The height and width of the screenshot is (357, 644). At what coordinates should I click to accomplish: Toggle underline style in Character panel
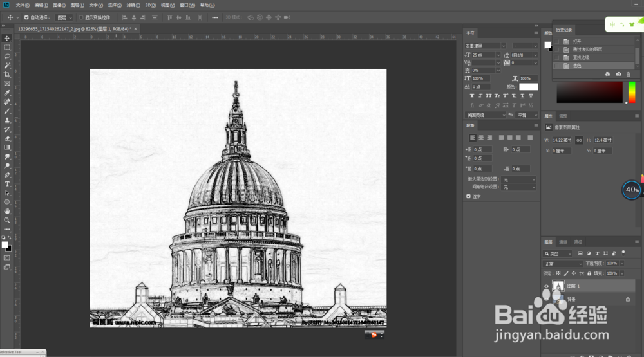(522, 96)
